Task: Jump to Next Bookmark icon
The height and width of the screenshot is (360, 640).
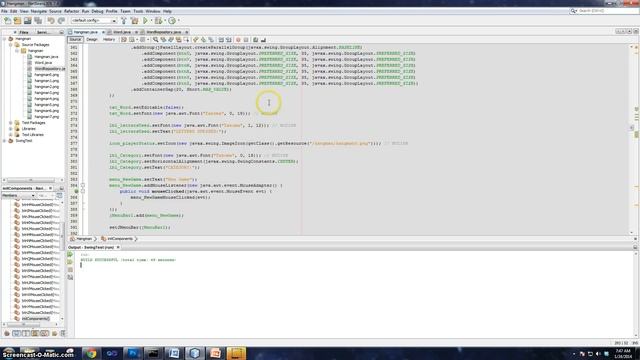Action: [203, 40]
